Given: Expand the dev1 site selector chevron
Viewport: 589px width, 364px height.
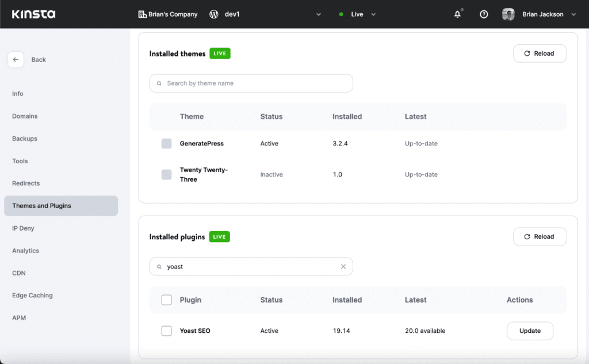Looking at the screenshot, I should point(319,14).
